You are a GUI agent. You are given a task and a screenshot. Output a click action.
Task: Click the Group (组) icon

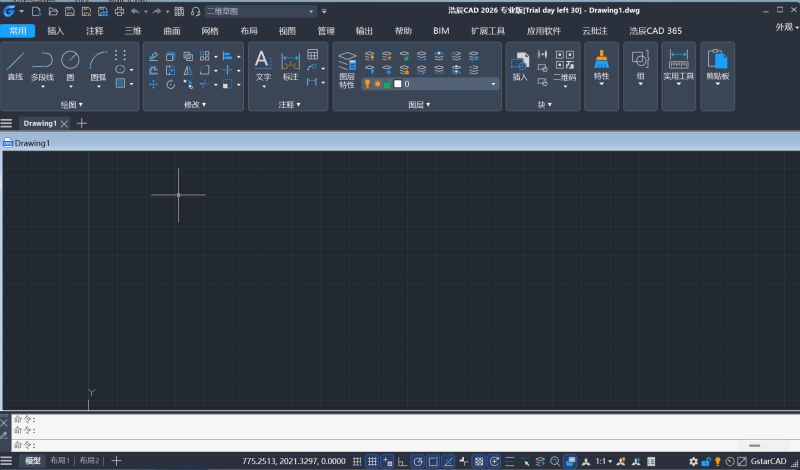tap(640, 66)
